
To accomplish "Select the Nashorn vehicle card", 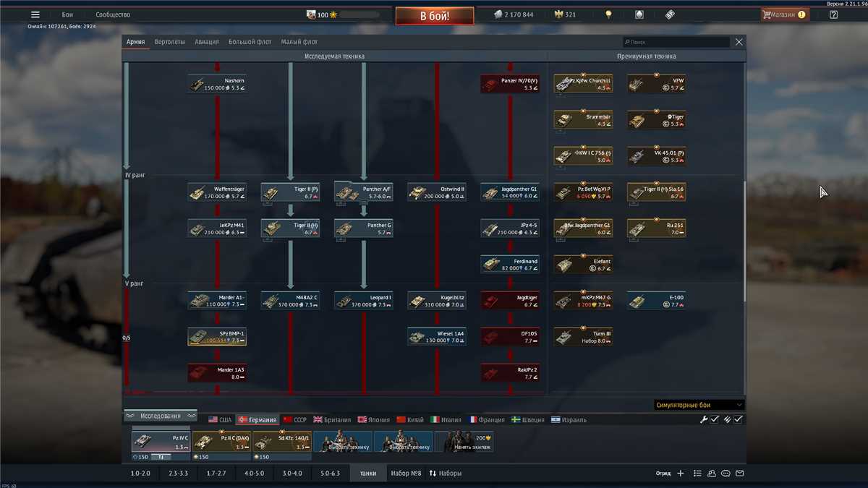I will [x=217, y=84].
